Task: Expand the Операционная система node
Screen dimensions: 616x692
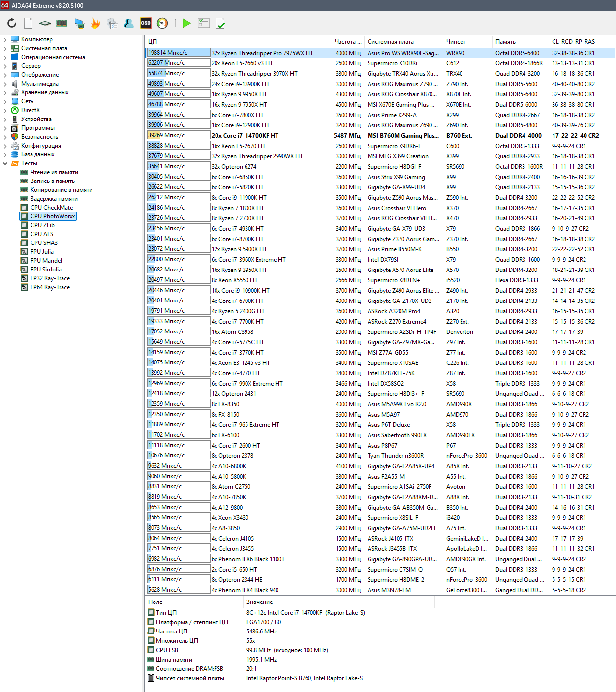Action: coord(5,57)
